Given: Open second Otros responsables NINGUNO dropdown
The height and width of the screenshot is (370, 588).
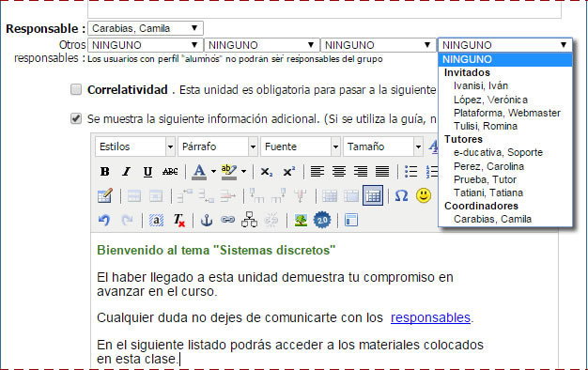Looking at the screenshot, I should click(262, 45).
